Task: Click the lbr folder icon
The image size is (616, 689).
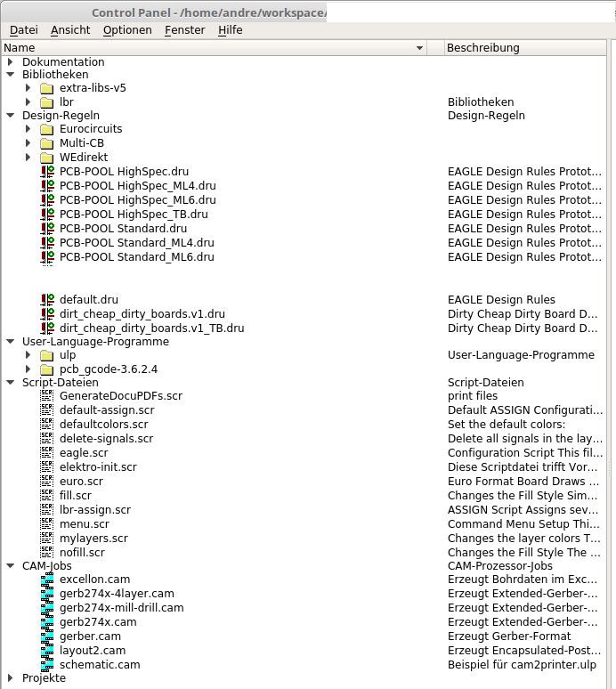Action: point(46,102)
